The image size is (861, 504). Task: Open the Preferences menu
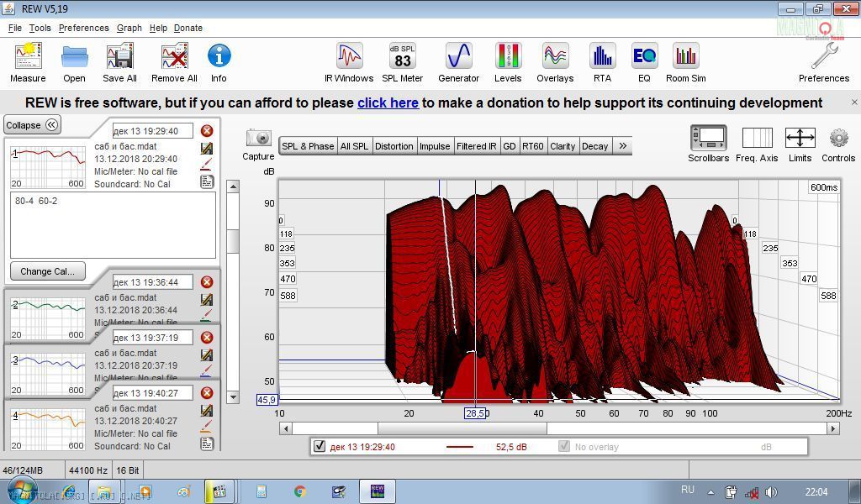click(83, 28)
